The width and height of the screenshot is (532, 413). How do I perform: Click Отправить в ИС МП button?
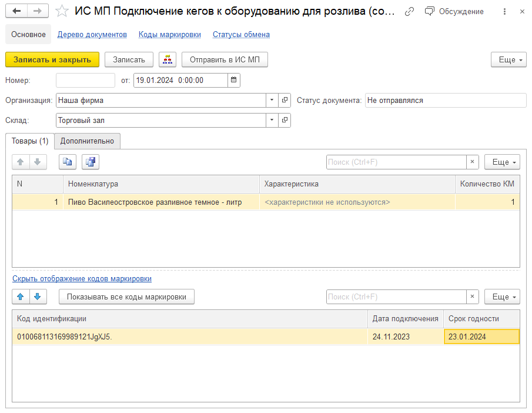225,59
